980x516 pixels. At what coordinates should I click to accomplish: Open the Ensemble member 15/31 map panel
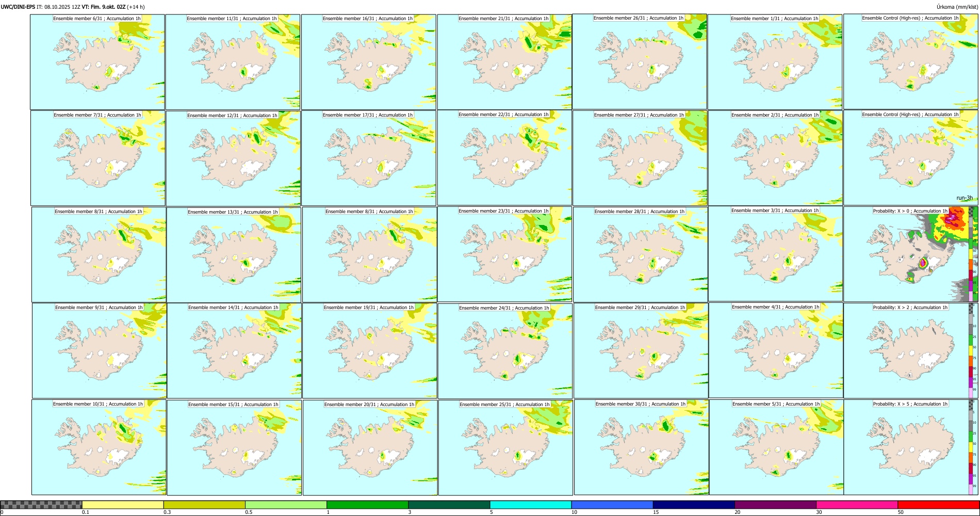click(x=235, y=447)
